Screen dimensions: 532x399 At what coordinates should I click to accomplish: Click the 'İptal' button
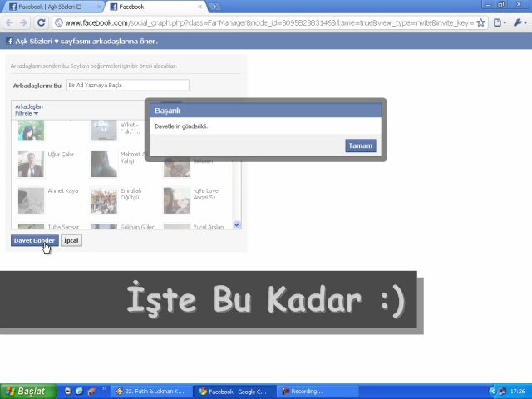pyautogui.click(x=71, y=240)
